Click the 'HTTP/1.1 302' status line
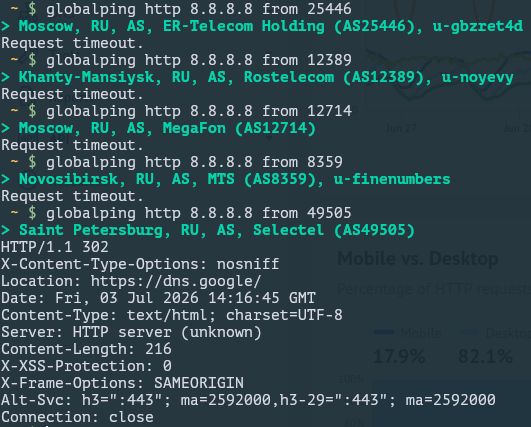531x427 pixels. [55, 247]
